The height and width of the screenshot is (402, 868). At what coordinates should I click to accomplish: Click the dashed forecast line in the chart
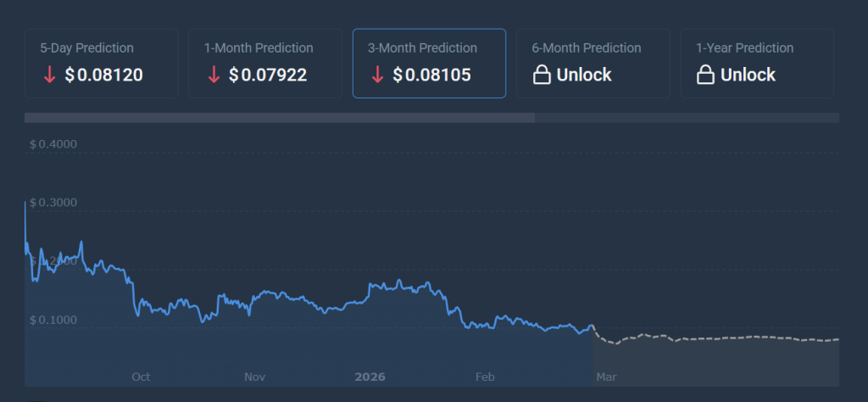point(721,338)
